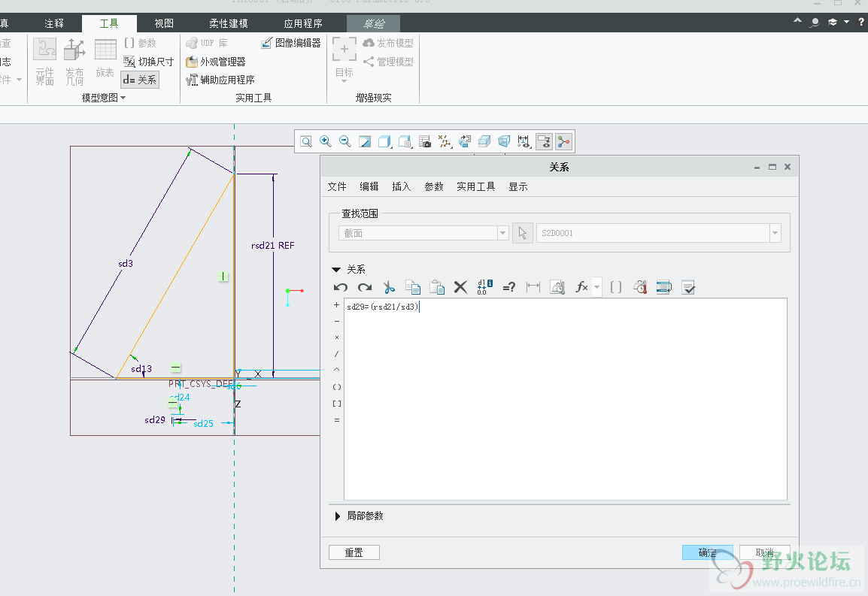Open 编辑 menu in relations dialog

369,186
